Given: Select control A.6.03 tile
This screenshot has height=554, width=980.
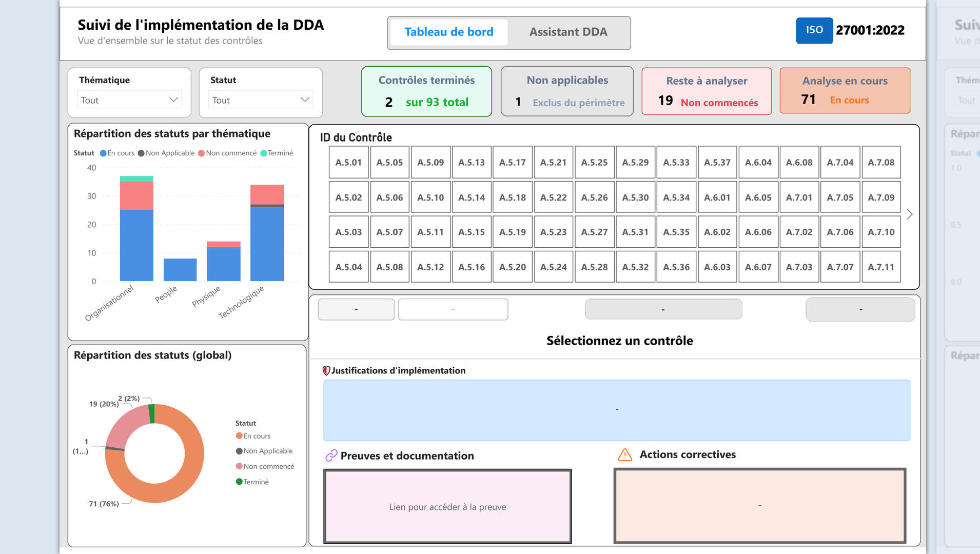Looking at the screenshot, I should pyautogui.click(x=717, y=267).
